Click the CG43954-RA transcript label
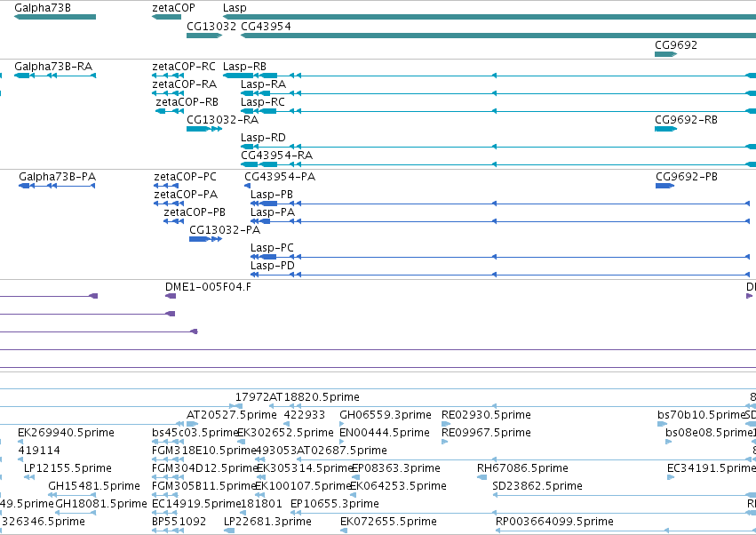The image size is (756, 535). (277, 156)
